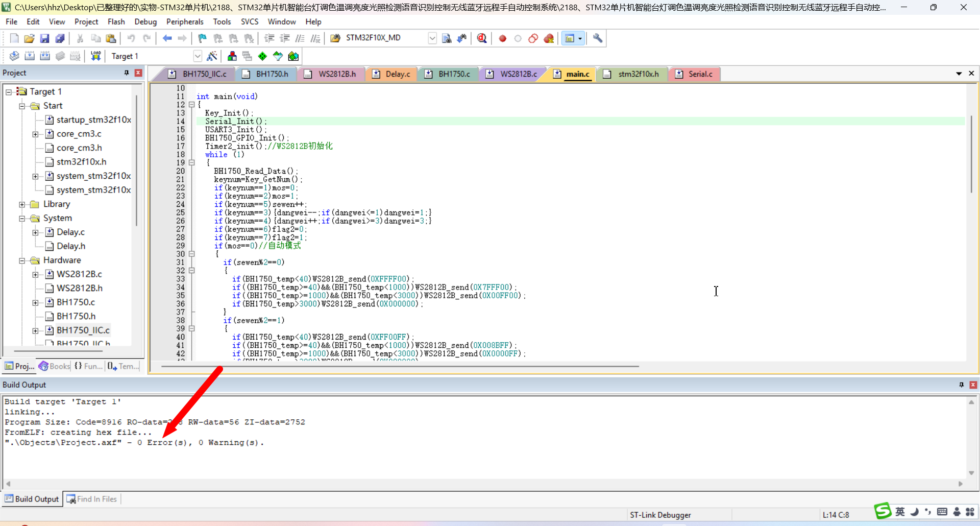The width and height of the screenshot is (980, 526).
Task: Open the Target 1 dropdown arrow
Action: click(198, 56)
